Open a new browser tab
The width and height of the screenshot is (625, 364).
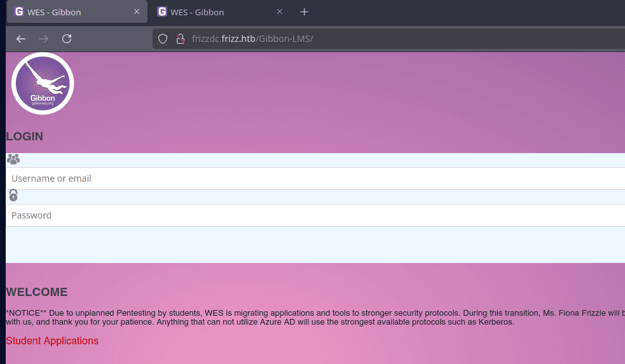point(305,12)
